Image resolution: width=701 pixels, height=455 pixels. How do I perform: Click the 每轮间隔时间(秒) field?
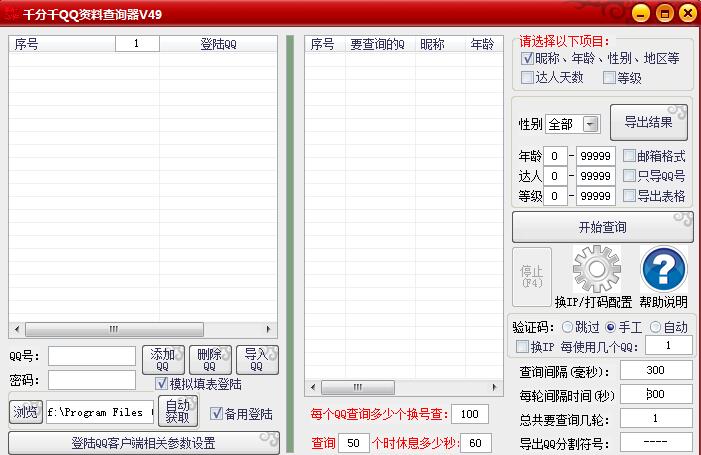[x=656, y=394]
